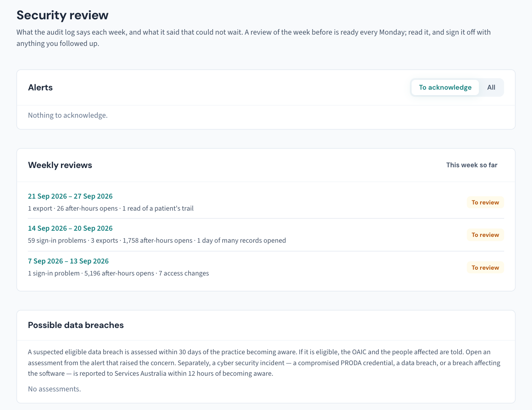Click the intro paragraph about the audit log
Image resolution: width=532 pixels, height=410 pixels.
coord(254,38)
